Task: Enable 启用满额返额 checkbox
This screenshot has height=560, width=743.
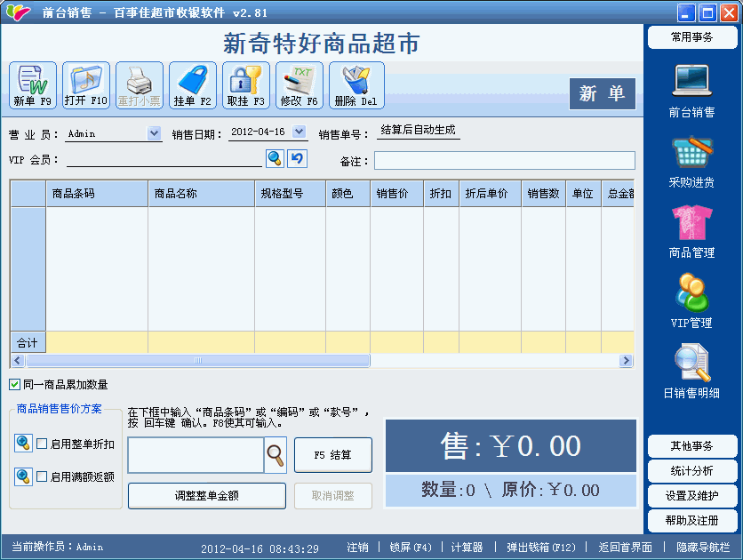Action: pyautogui.click(x=42, y=476)
